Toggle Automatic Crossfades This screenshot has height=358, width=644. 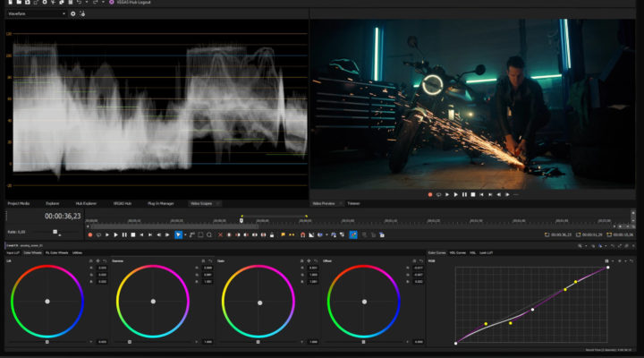point(311,235)
